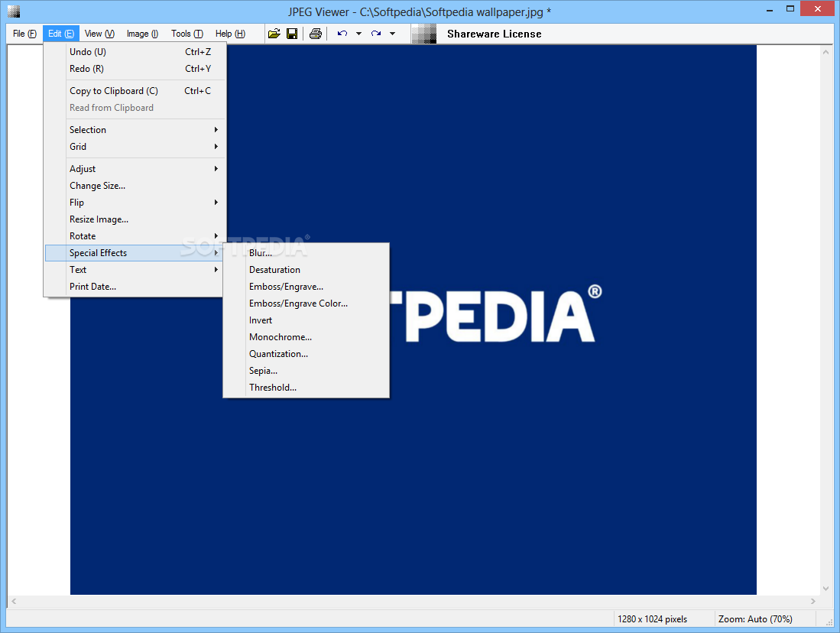
Task: Apply the Desaturation effect
Action: (x=306, y=270)
